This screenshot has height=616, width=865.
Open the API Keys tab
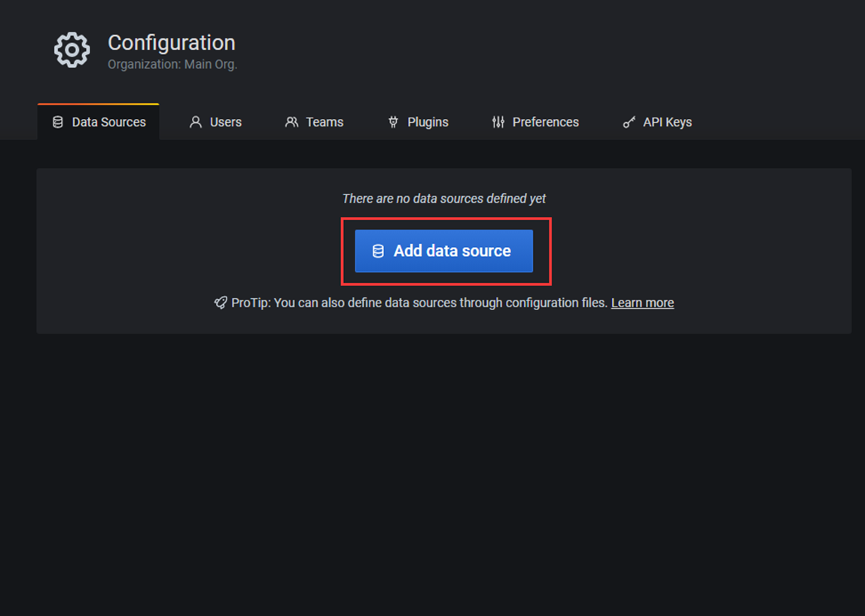657,122
